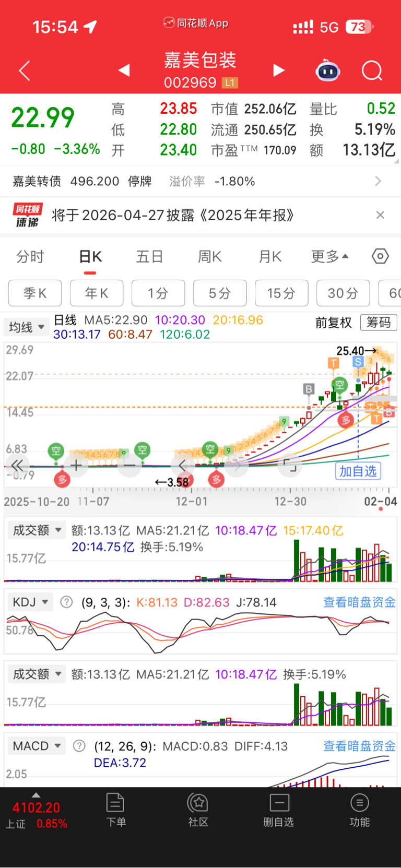
Task: Open the 筹码 chip distribution
Action: [379, 323]
